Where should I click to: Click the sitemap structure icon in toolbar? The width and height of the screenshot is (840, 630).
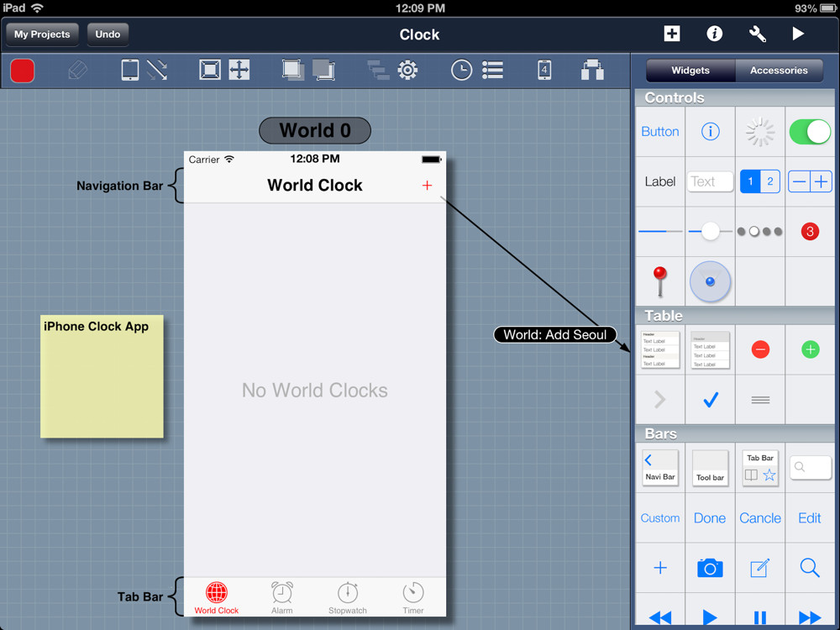tap(592, 71)
